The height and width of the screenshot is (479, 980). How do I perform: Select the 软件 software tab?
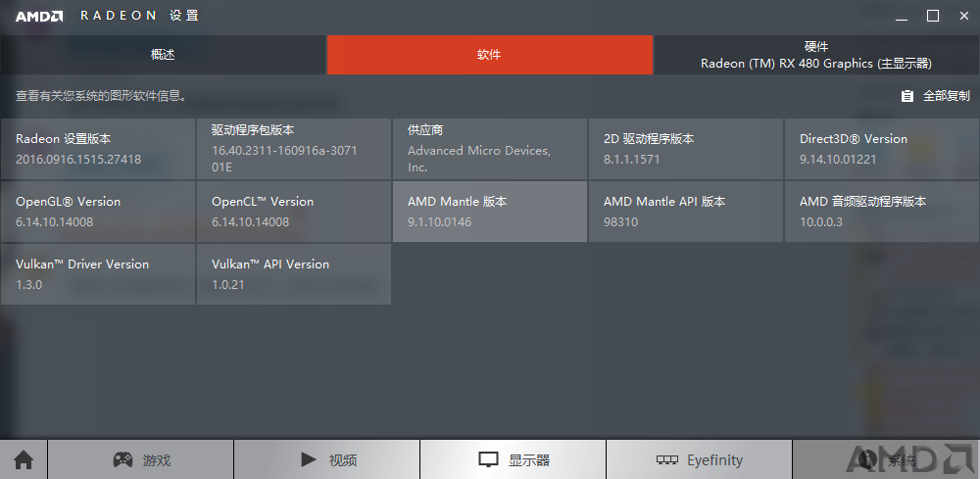[489, 55]
